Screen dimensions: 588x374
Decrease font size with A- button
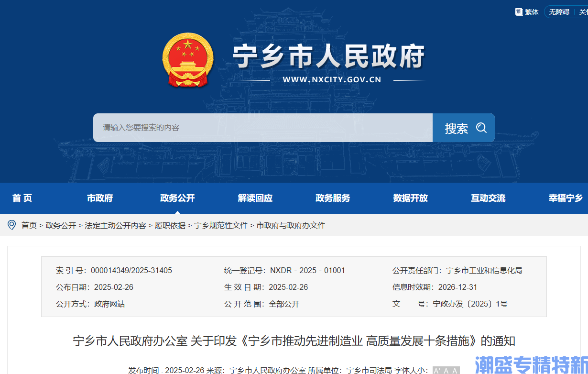point(455,371)
